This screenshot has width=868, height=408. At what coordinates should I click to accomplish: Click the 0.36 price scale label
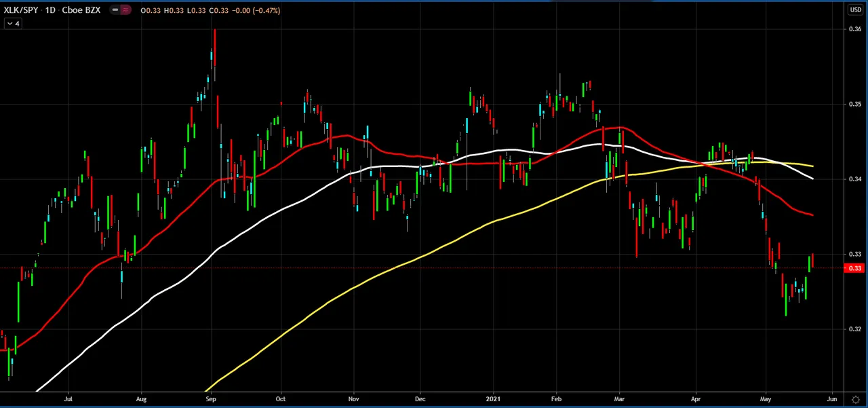pyautogui.click(x=855, y=29)
